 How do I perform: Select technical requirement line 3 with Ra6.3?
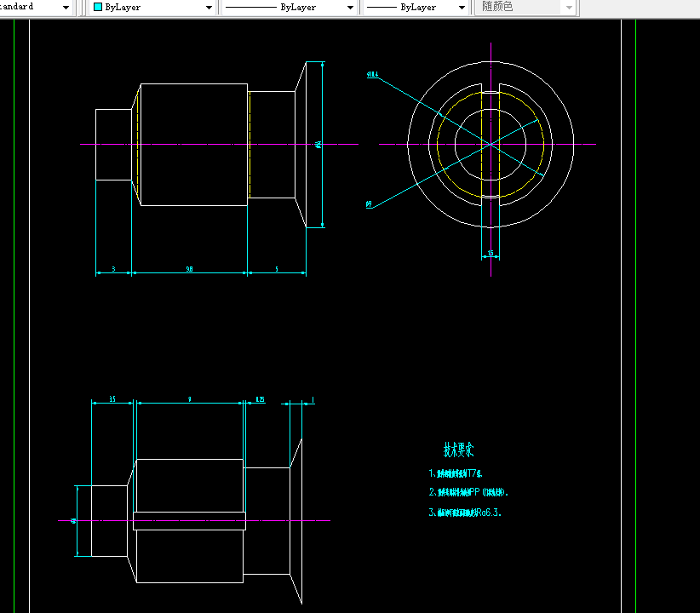(x=465, y=513)
